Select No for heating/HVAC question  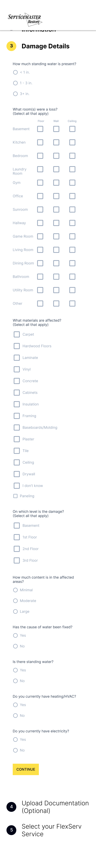[15, 716]
